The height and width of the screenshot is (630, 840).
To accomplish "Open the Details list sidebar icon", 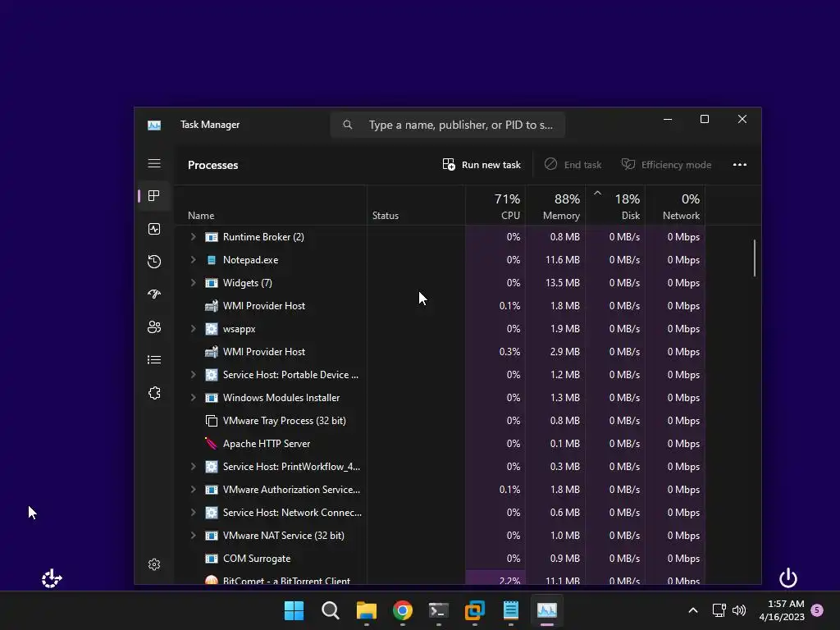I will point(154,359).
